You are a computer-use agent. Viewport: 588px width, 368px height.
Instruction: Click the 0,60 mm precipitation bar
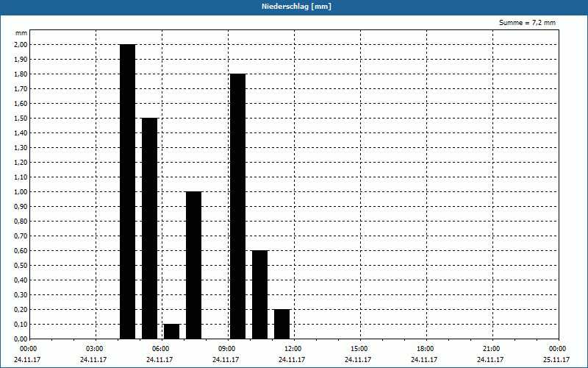pyautogui.click(x=260, y=295)
